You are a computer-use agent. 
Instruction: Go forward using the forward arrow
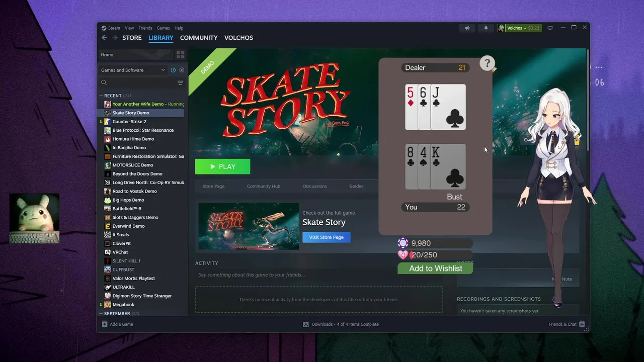115,38
